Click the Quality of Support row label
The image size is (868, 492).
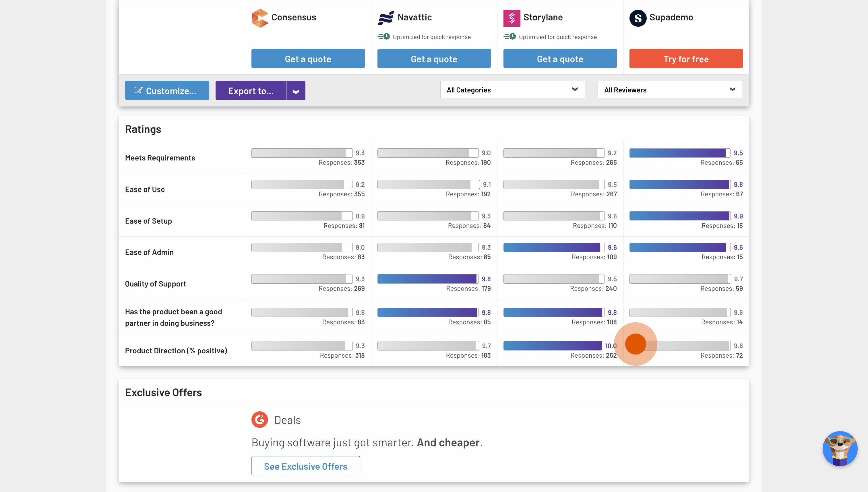[155, 284]
